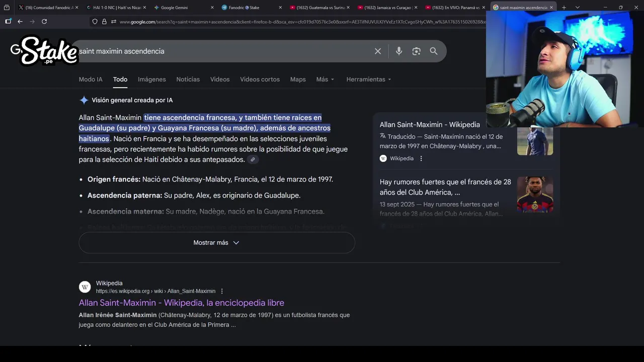The width and height of the screenshot is (644, 362).
Task: Open 'Allan Saint-Maximin - Wikipedia' source card
Action: [430, 125]
